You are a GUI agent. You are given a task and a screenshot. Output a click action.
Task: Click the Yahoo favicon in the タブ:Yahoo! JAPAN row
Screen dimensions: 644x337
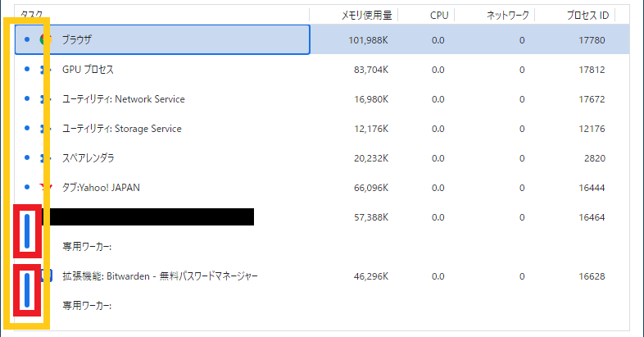46,188
